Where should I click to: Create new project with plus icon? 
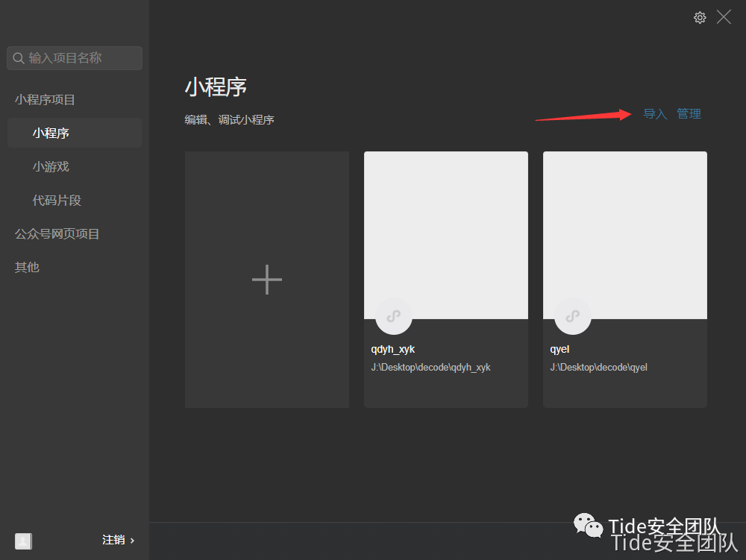tap(267, 280)
